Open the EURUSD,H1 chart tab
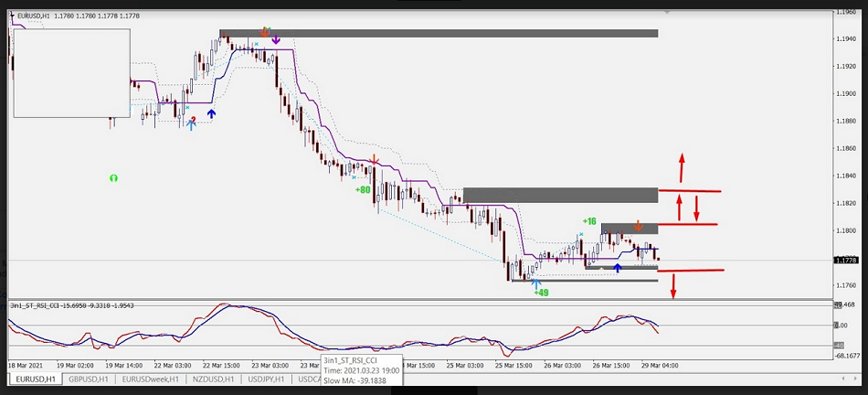This screenshot has width=868, height=395. click(x=36, y=379)
